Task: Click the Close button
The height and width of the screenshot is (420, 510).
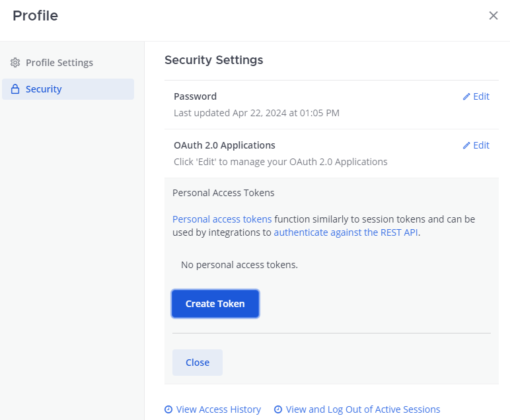Action: 198,363
